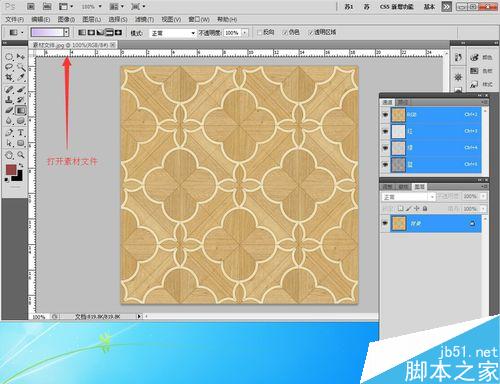Toggle lock all in Layers panel

pyautogui.click(x=425, y=209)
